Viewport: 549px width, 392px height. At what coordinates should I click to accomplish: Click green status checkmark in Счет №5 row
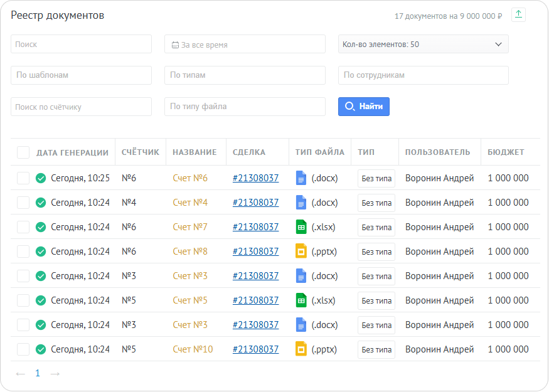41,300
